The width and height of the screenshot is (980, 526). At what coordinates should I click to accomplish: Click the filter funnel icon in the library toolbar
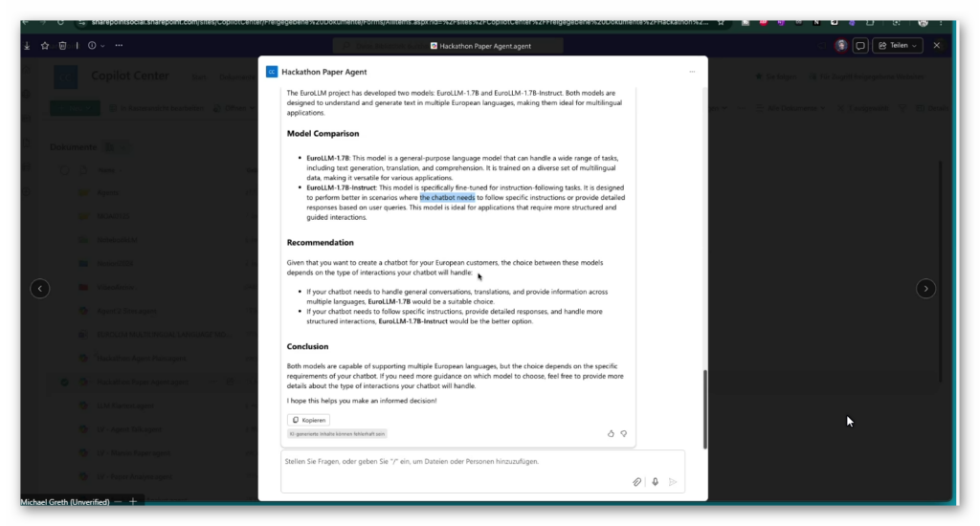902,108
